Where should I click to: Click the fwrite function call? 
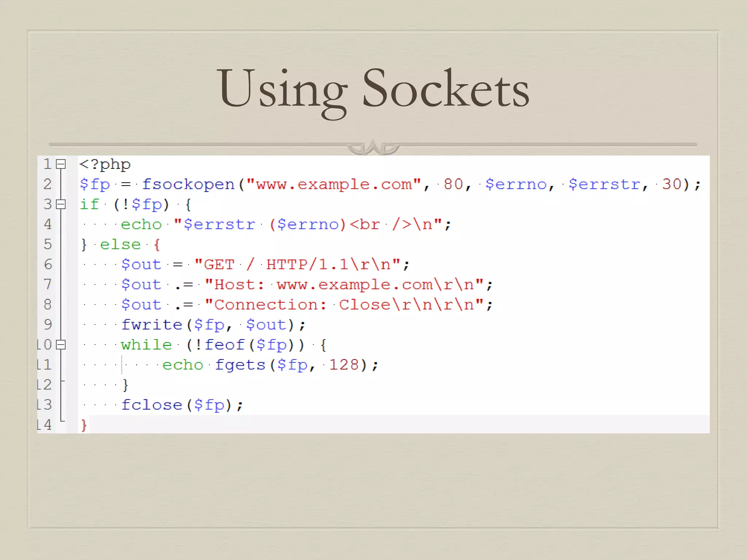coord(151,325)
